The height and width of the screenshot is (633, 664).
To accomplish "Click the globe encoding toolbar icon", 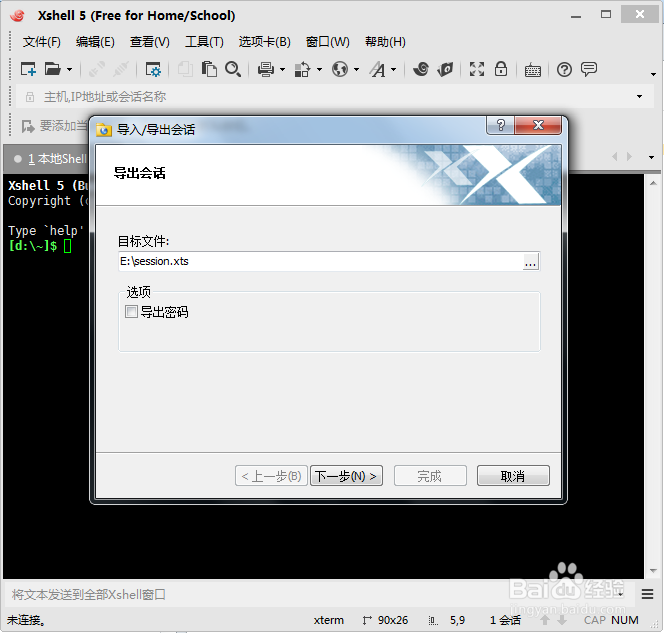I will pyautogui.click(x=340, y=69).
